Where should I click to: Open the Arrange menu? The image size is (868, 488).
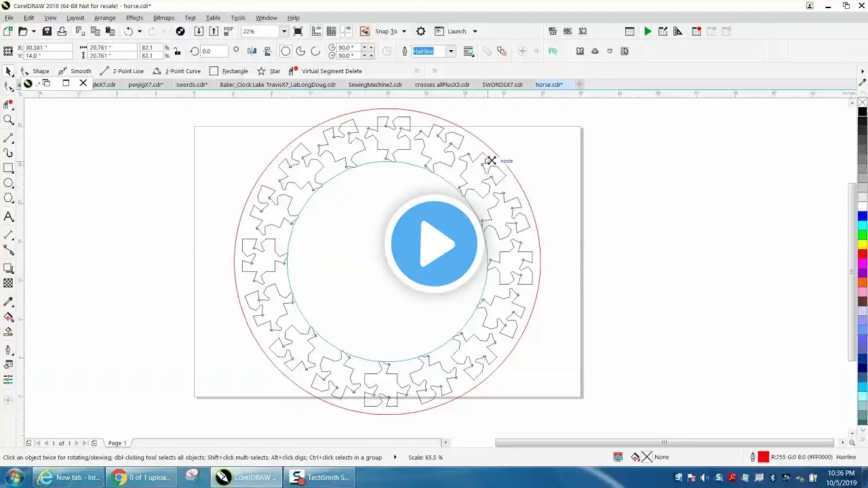click(104, 18)
